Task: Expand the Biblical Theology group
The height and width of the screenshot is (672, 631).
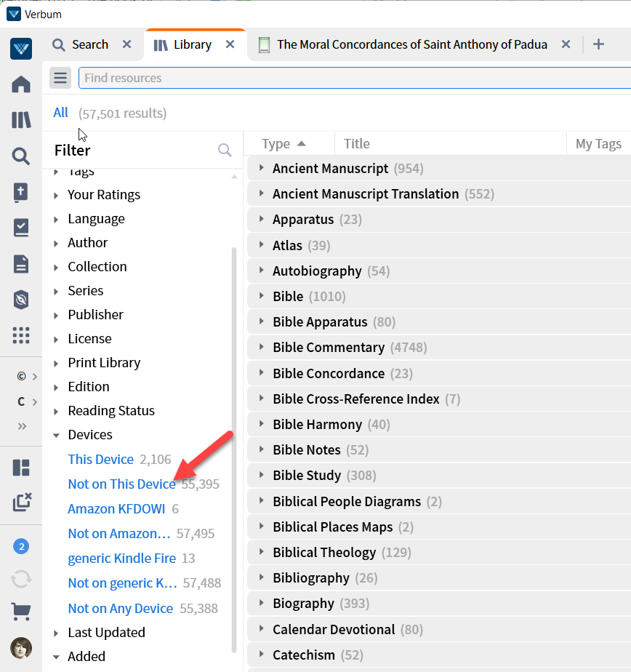Action: coord(261,551)
